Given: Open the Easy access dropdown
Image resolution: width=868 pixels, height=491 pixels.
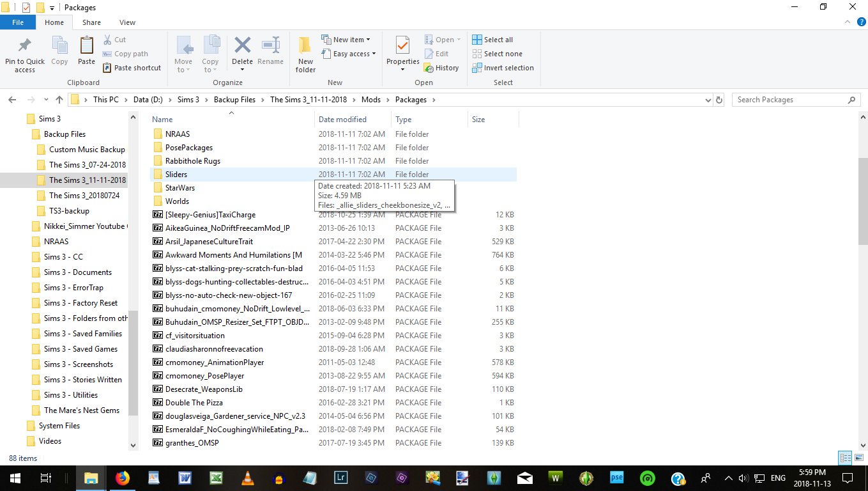Looking at the screenshot, I should (x=349, y=54).
